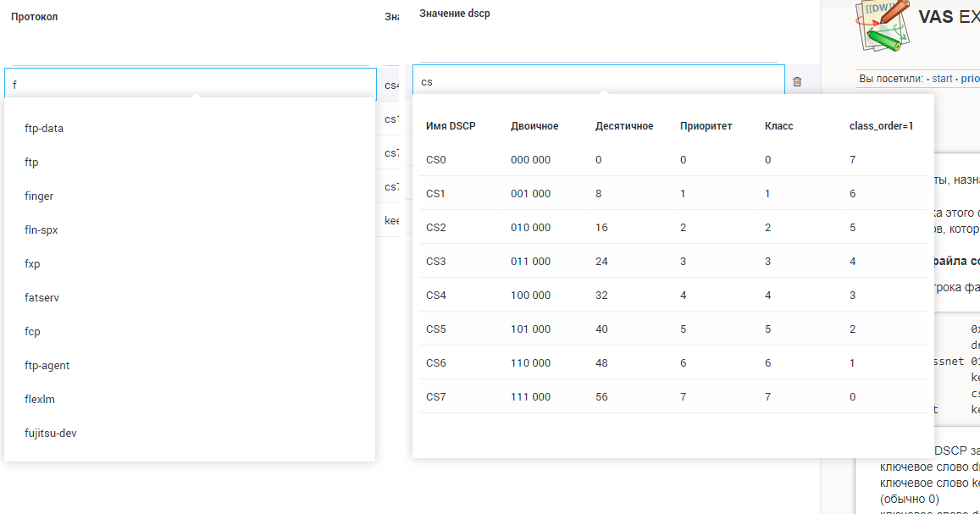Click the 'Класс' column header
The width and height of the screenshot is (980, 514).
(778, 125)
